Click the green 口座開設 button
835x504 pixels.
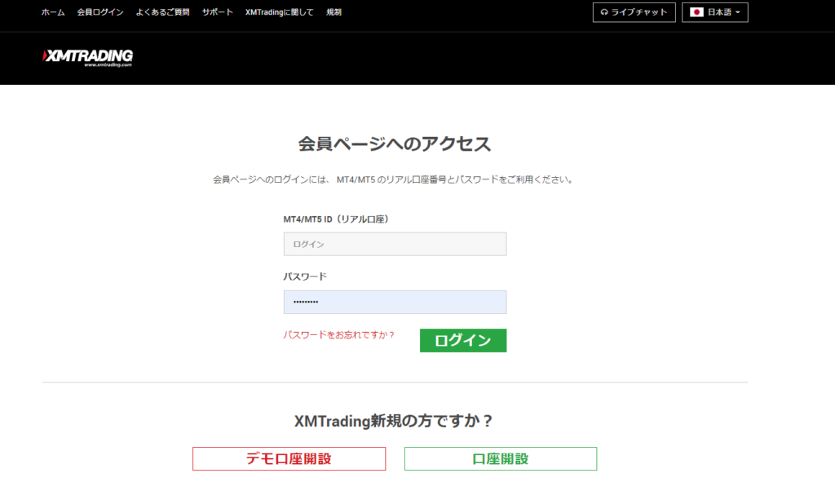(501, 458)
